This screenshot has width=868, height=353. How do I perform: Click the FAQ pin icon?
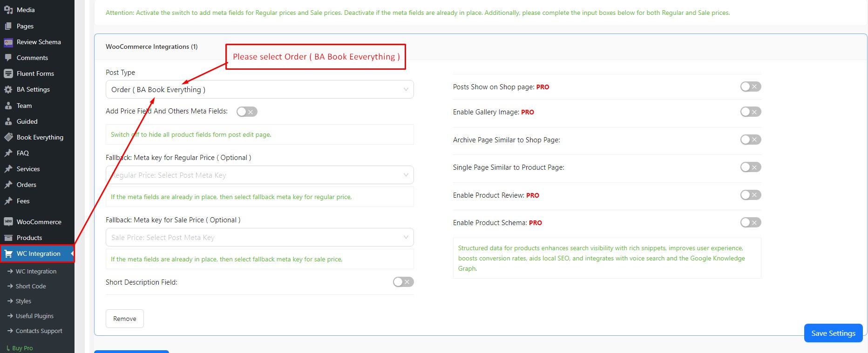coord(8,153)
